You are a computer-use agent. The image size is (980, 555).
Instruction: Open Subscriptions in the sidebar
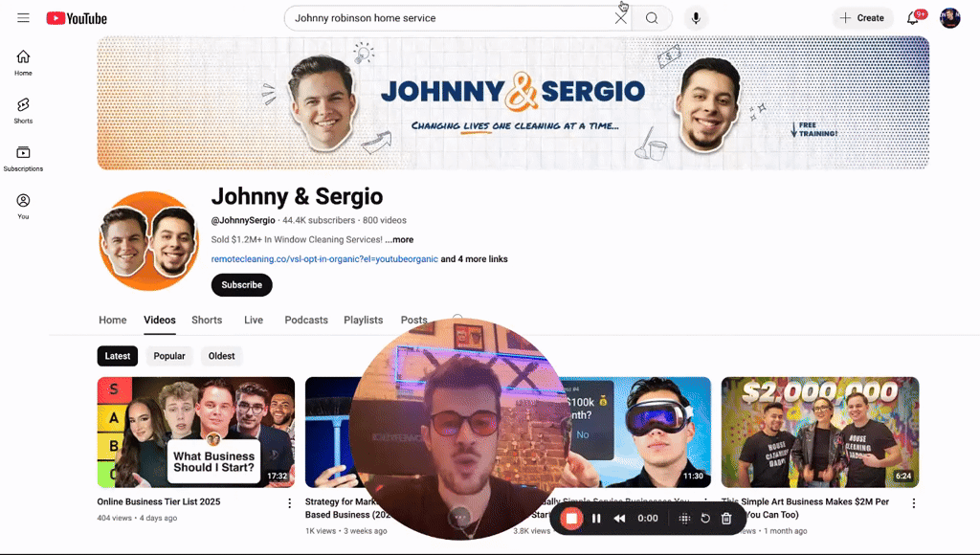[x=23, y=159]
